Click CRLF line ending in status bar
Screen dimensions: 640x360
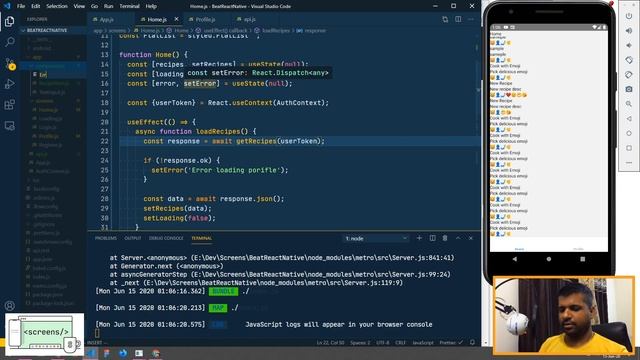[x=400, y=342]
